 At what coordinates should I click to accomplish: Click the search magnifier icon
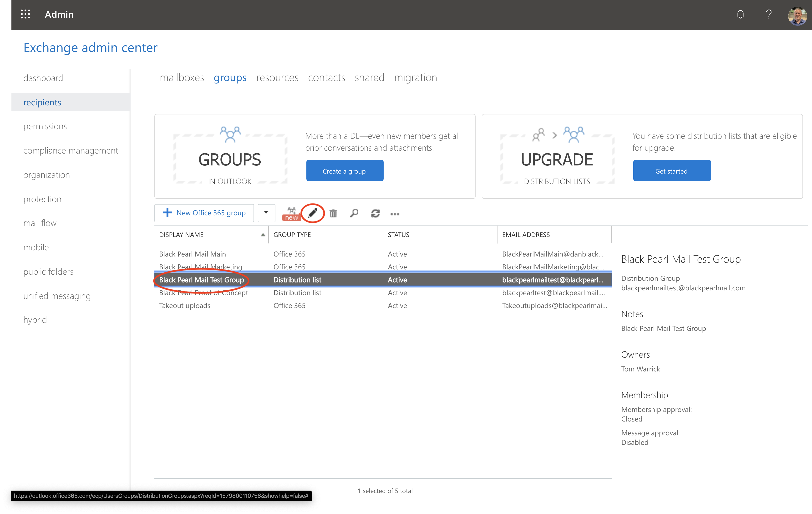tap(354, 213)
